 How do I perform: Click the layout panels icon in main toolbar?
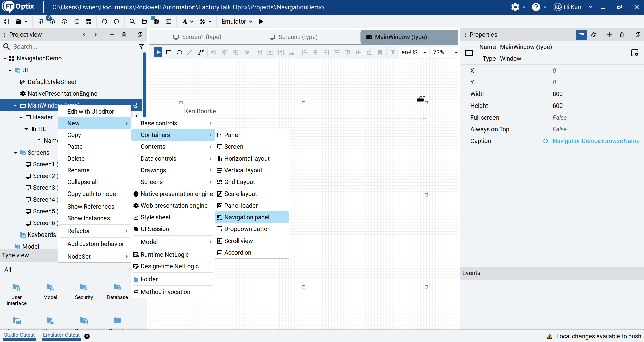(x=6, y=22)
